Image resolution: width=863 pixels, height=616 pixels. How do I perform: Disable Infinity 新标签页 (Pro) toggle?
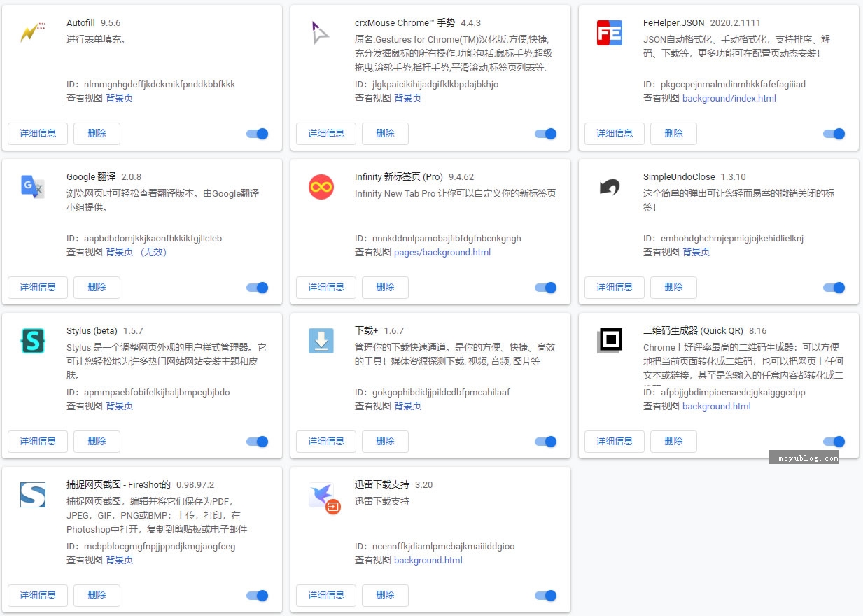[546, 288]
